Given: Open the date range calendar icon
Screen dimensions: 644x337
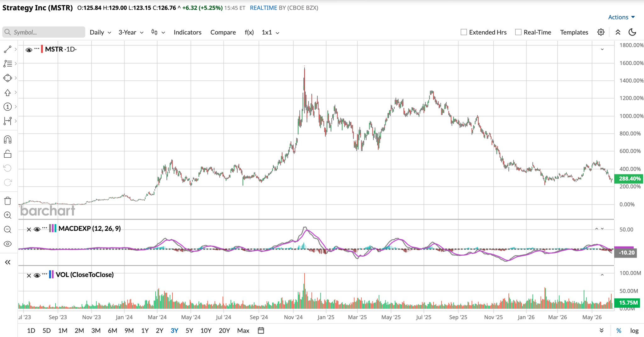Looking at the screenshot, I should 261,330.
